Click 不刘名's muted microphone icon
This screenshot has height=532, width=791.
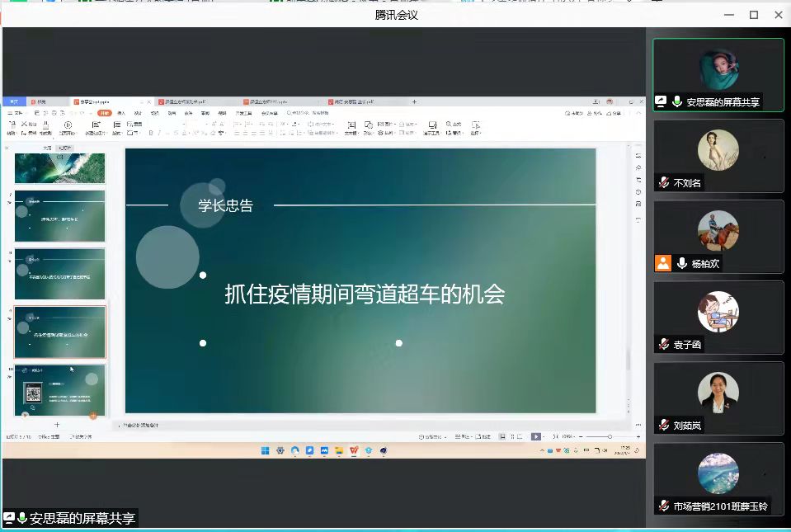pos(663,182)
